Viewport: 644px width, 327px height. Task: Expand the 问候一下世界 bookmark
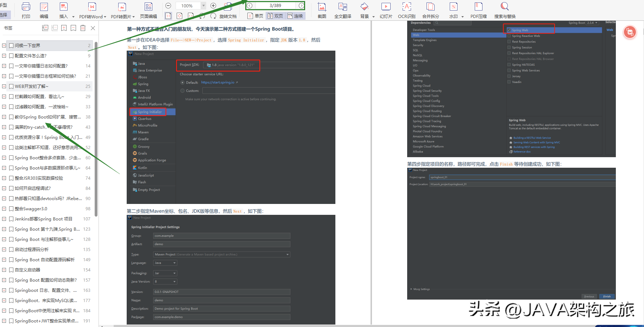pos(4,45)
